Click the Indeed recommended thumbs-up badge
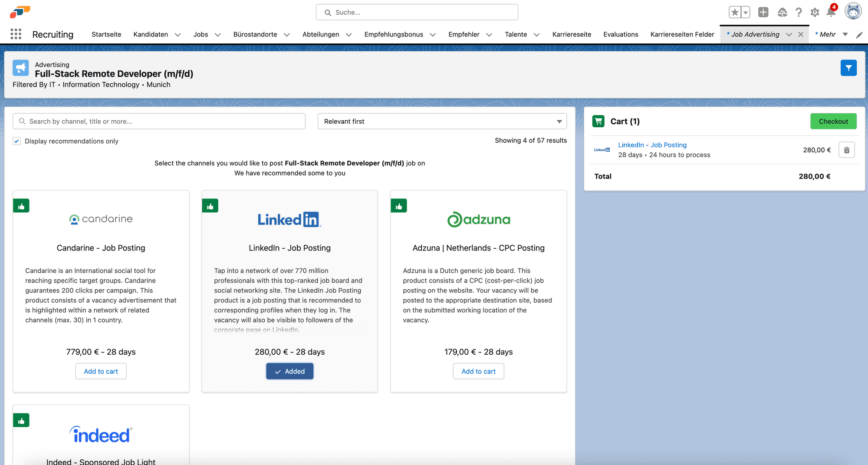This screenshot has height=465, width=868. coord(21,420)
